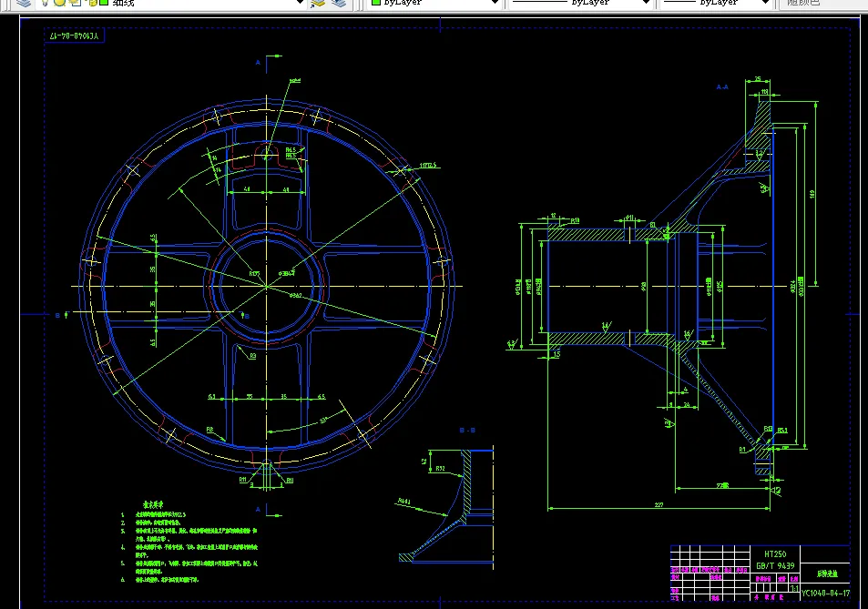Select the HT250 material text in title block
The height and width of the screenshot is (609, 868).
coord(775,554)
